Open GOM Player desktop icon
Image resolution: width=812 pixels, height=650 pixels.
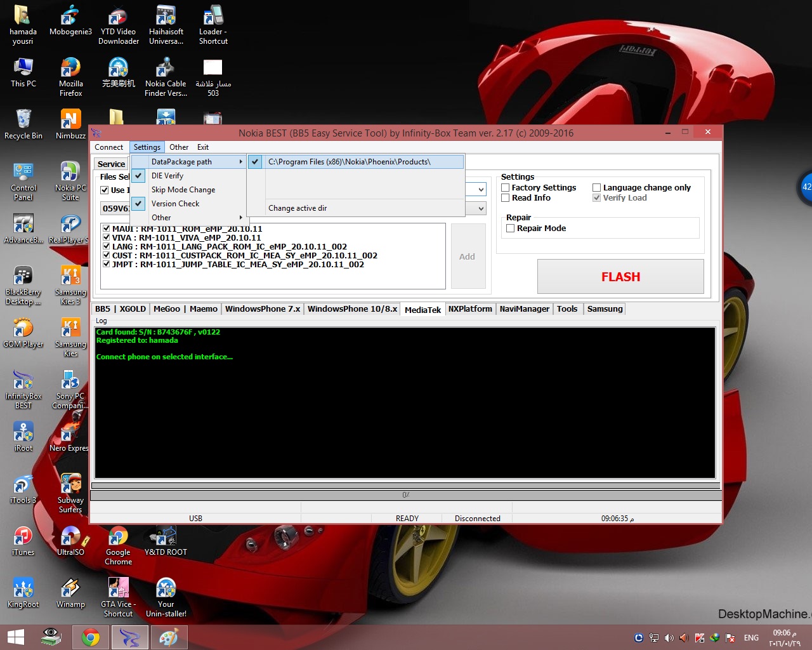click(23, 333)
